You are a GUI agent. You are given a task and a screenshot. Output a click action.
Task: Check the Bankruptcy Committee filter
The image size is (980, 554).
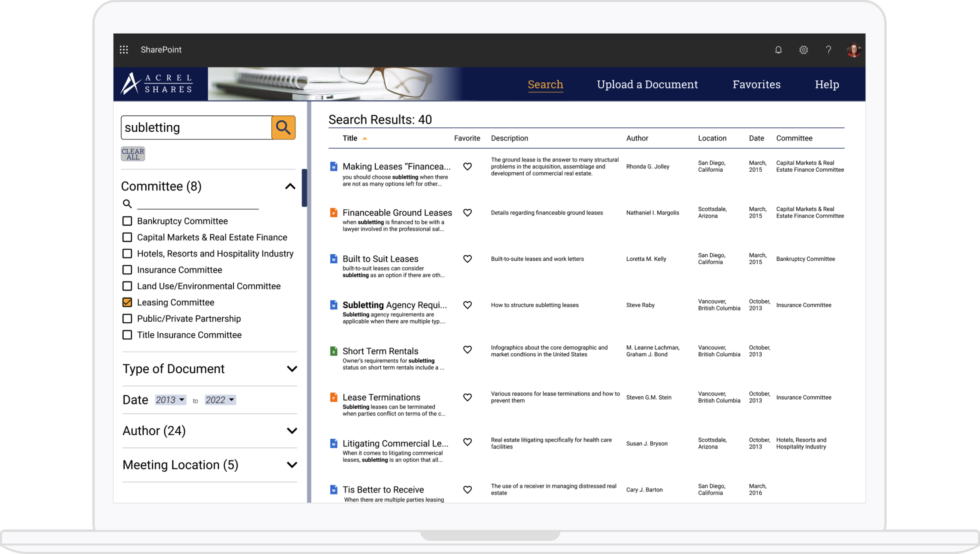127,221
